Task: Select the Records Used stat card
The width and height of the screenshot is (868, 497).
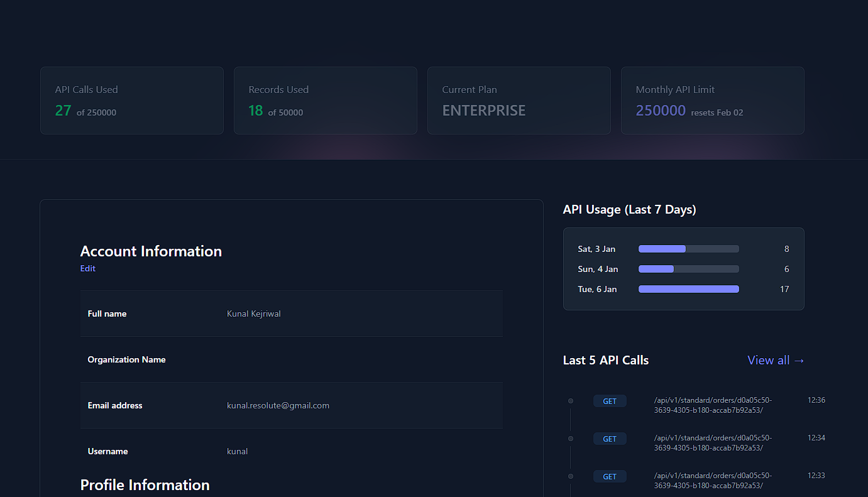Action: click(x=326, y=101)
